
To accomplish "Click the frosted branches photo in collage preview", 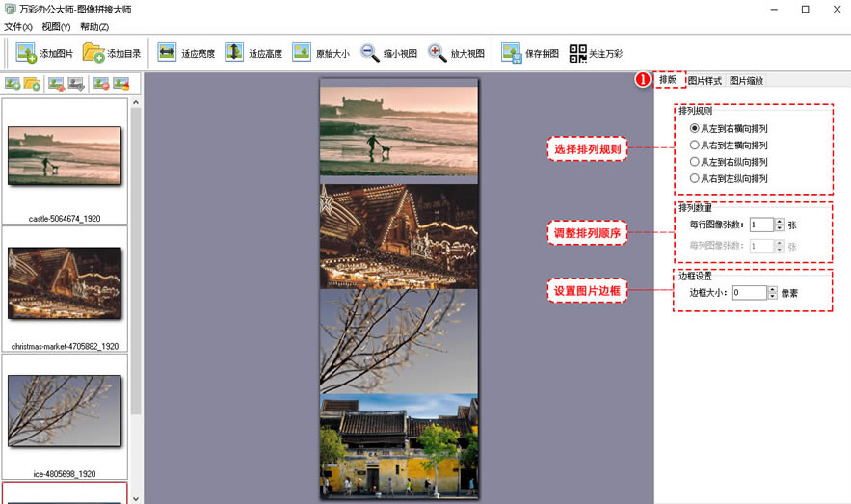I will pyautogui.click(x=399, y=341).
